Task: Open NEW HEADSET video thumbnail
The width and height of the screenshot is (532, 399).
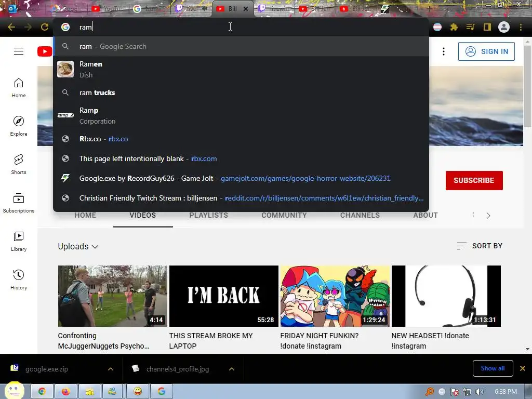Action: tap(446, 296)
